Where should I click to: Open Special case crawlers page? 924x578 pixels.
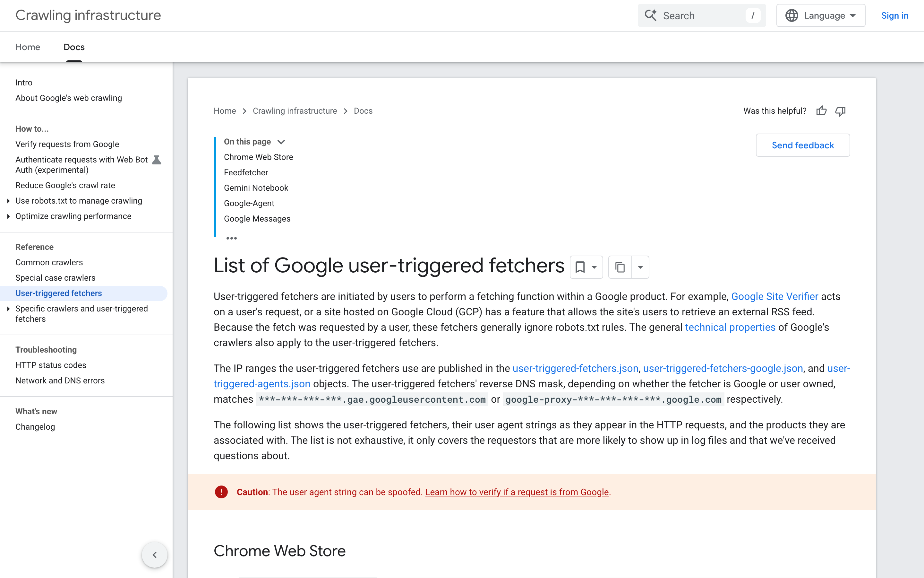[x=56, y=278]
